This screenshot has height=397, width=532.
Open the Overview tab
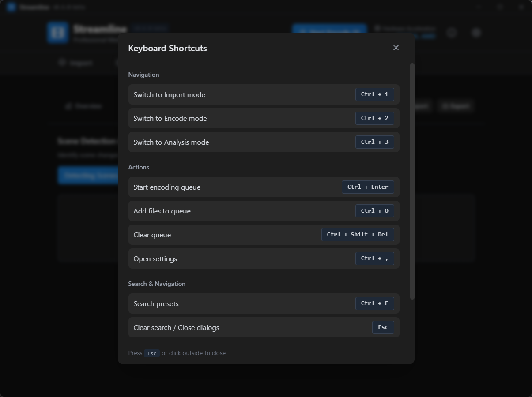84,106
